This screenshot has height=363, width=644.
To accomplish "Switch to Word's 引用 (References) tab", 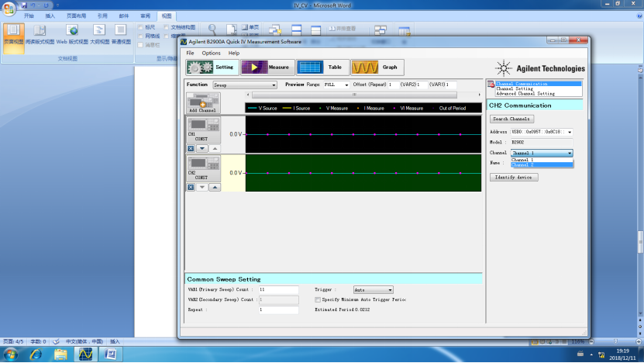I will [x=102, y=16].
